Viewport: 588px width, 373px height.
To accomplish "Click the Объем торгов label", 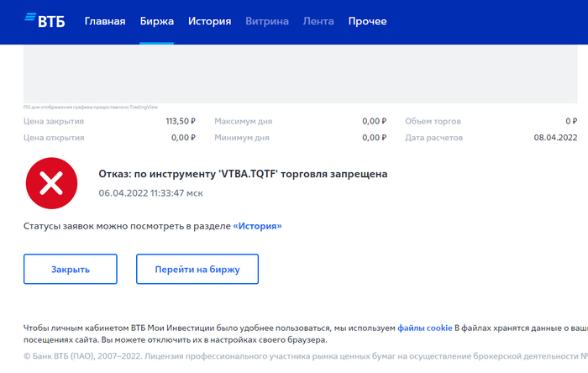I will (433, 121).
